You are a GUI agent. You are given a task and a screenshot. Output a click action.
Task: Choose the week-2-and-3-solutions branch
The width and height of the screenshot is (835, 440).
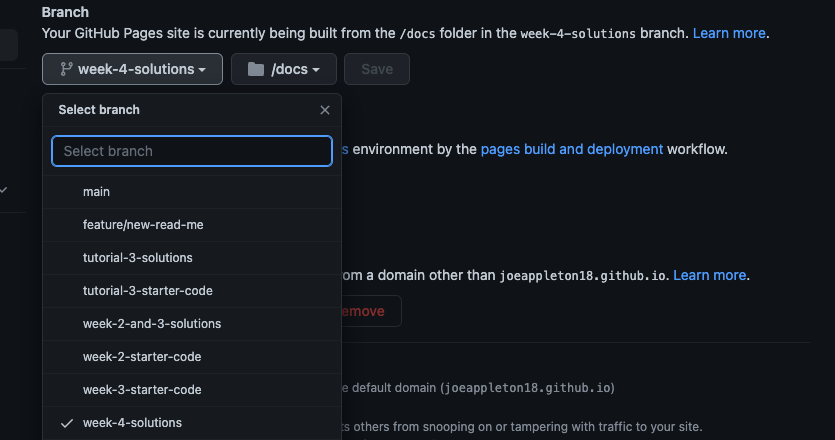pyautogui.click(x=192, y=324)
